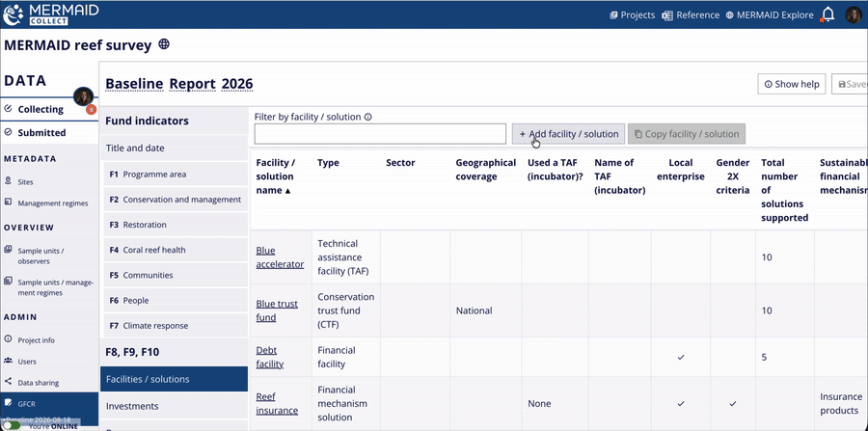
Task: Click the globe icon beside project title
Action: coord(164,44)
